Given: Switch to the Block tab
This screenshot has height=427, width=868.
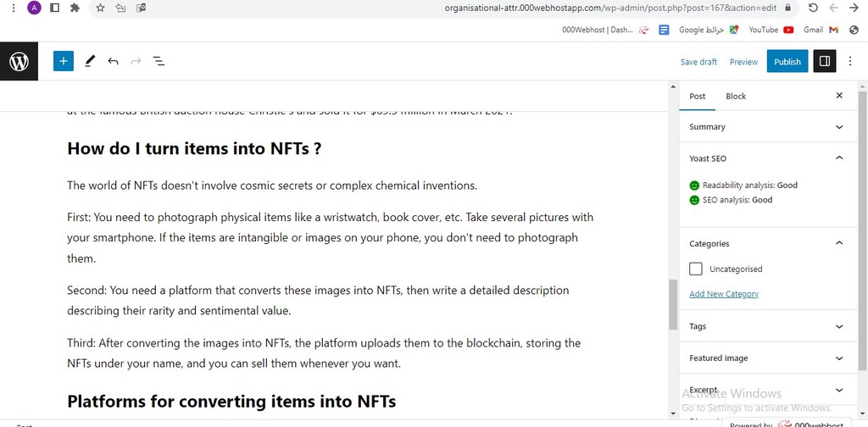Looking at the screenshot, I should point(736,97).
